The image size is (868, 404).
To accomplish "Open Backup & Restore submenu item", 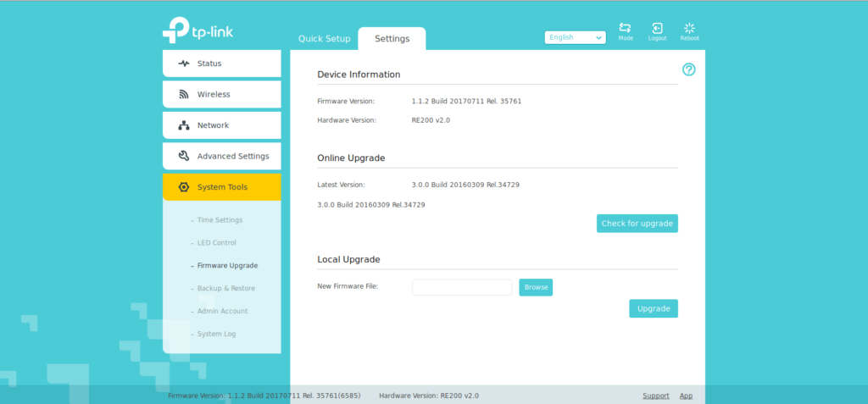I will (x=225, y=289).
